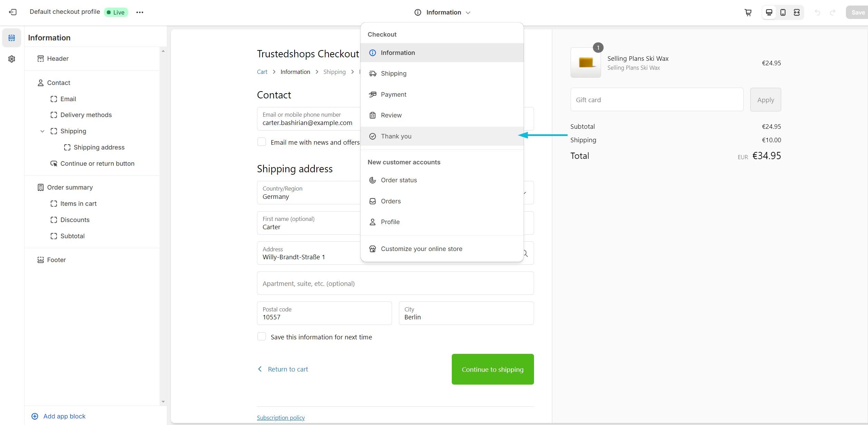Click the sidebar scroll up arrow
This screenshot has width=868, height=425.
(163, 51)
